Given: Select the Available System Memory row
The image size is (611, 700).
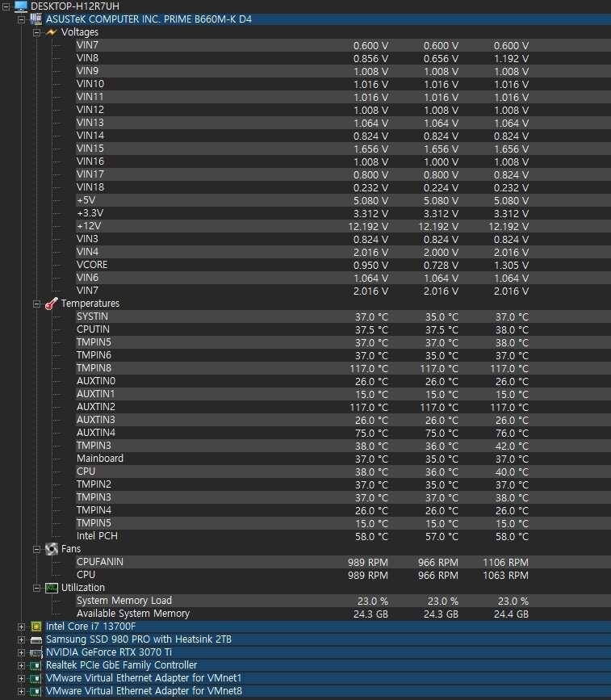Looking at the screenshot, I should 343,614.
